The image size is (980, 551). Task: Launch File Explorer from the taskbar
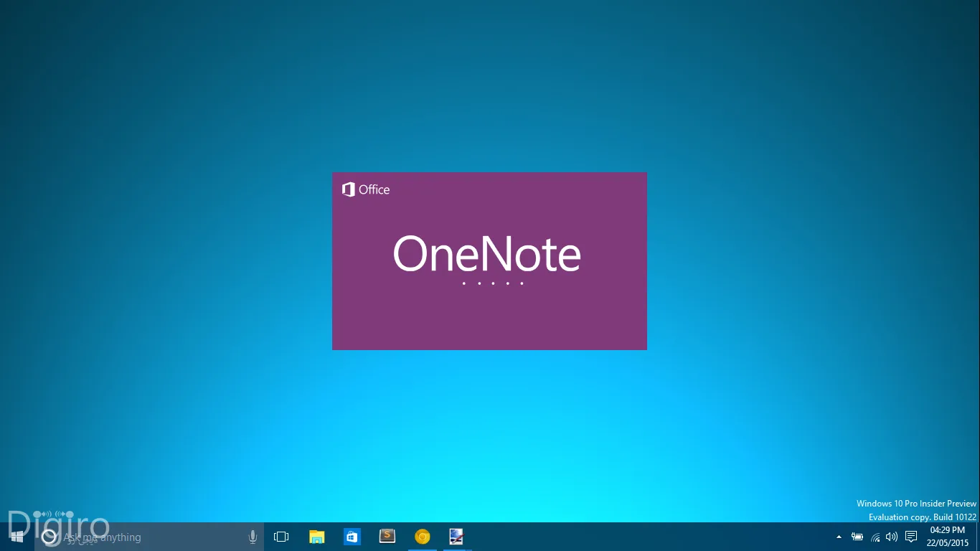point(316,537)
